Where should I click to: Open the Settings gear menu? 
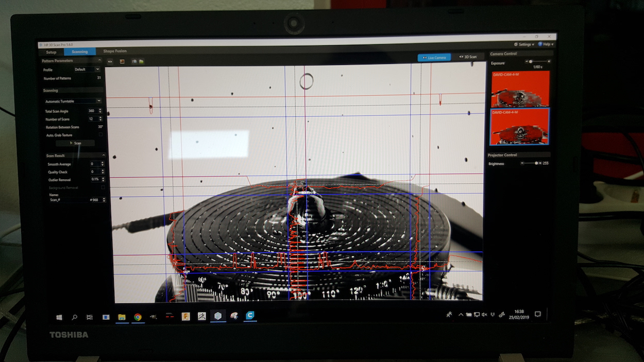[523, 44]
